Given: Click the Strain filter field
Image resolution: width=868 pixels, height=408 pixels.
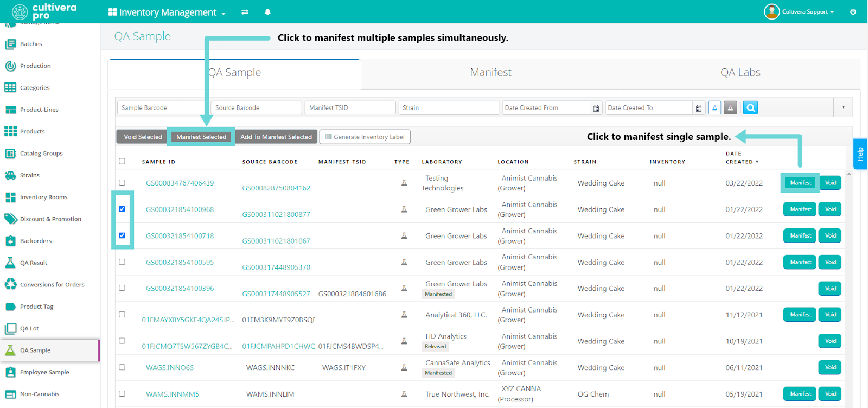Looking at the screenshot, I should (449, 108).
